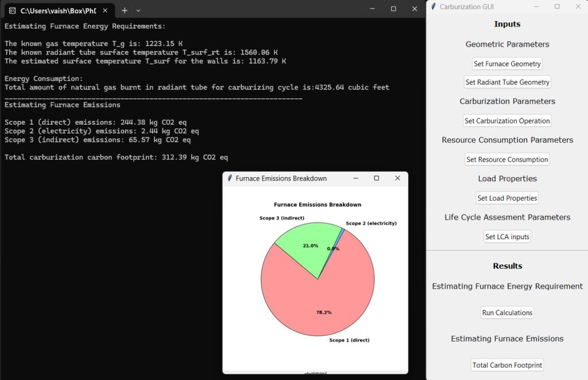This screenshot has height=380, width=588.
Task: Expand terminal profile dropdown arrow
Action: point(138,10)
